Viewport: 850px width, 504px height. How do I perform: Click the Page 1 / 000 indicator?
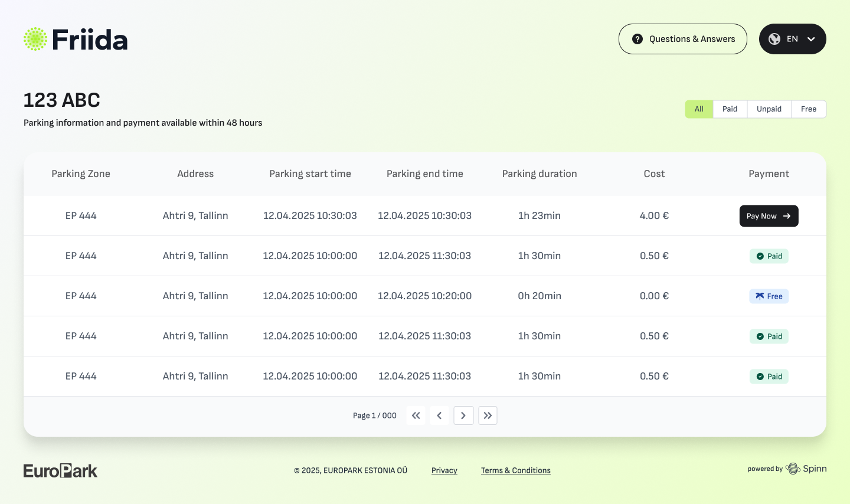[x=375, y=415]
